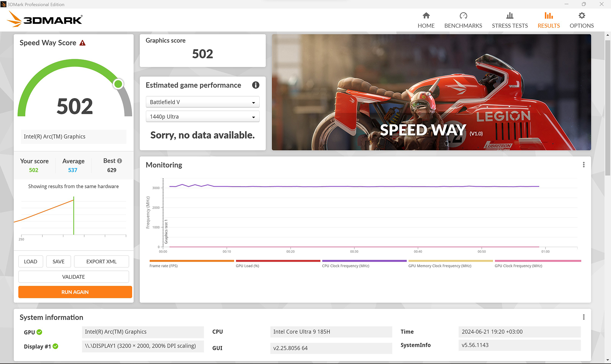
Task: Switch to the Stress Tests tab
Action: (510, 20)
